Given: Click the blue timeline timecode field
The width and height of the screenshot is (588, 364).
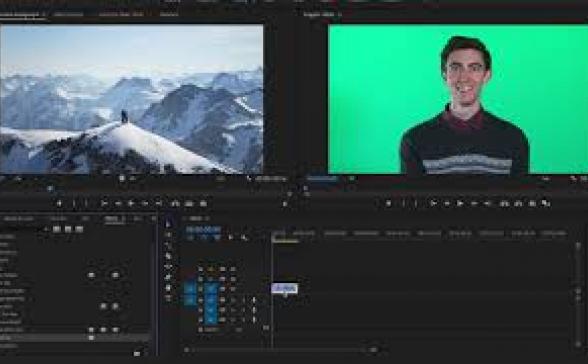Looking at the screenshot, I should [203, 229].
